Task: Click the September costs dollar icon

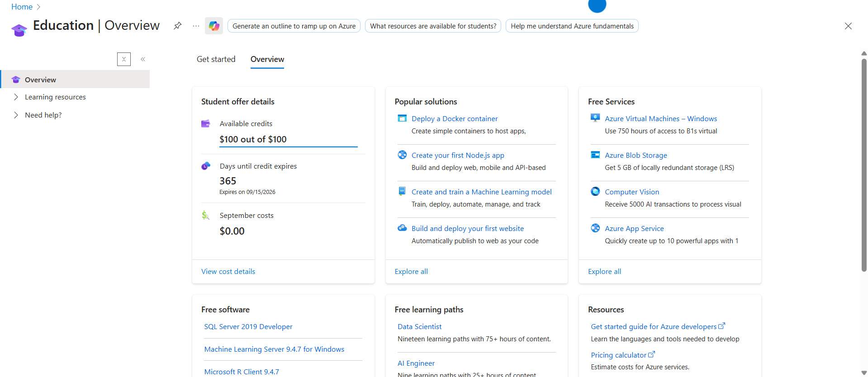Action: click(x=206, y=215)
